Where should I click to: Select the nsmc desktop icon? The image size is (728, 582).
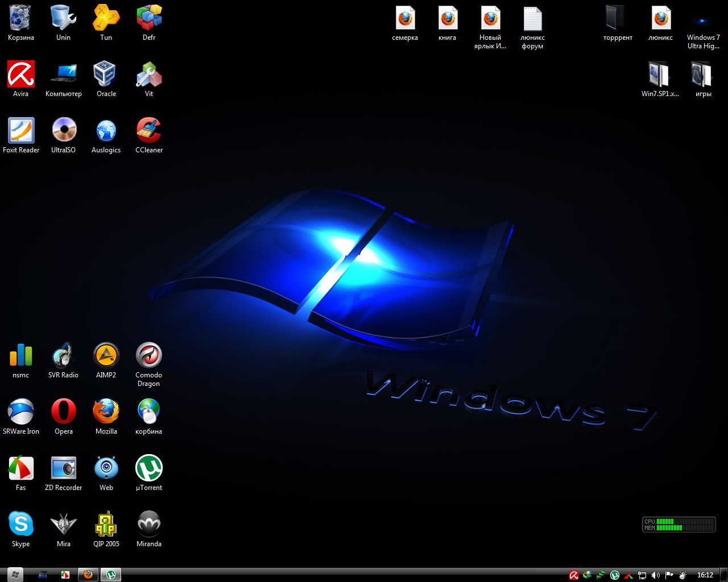(21, 360)
